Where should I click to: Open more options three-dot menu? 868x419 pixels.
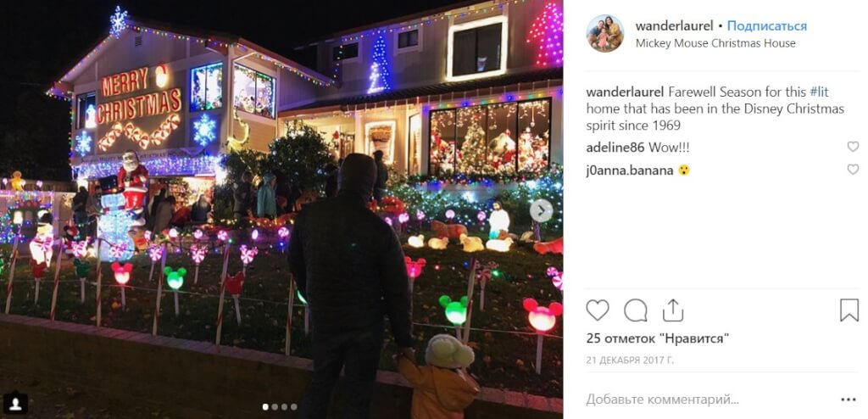point(848,399)
